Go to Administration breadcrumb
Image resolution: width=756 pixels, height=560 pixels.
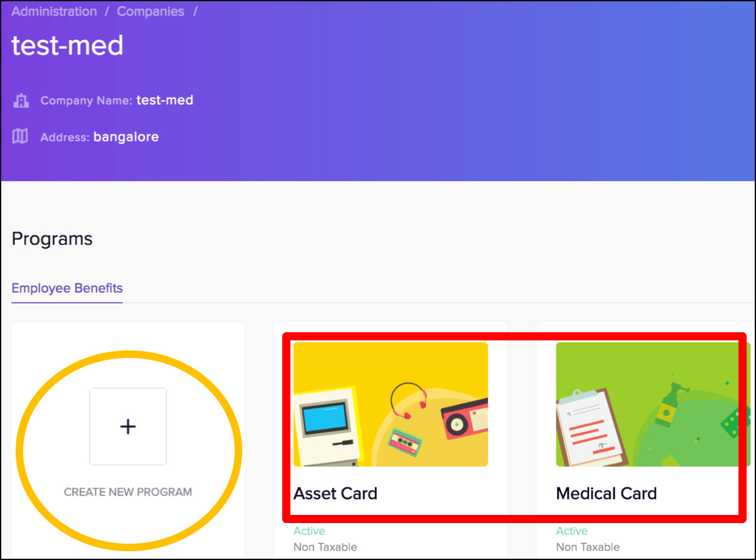pyautogui.click(x=54, y=12)
